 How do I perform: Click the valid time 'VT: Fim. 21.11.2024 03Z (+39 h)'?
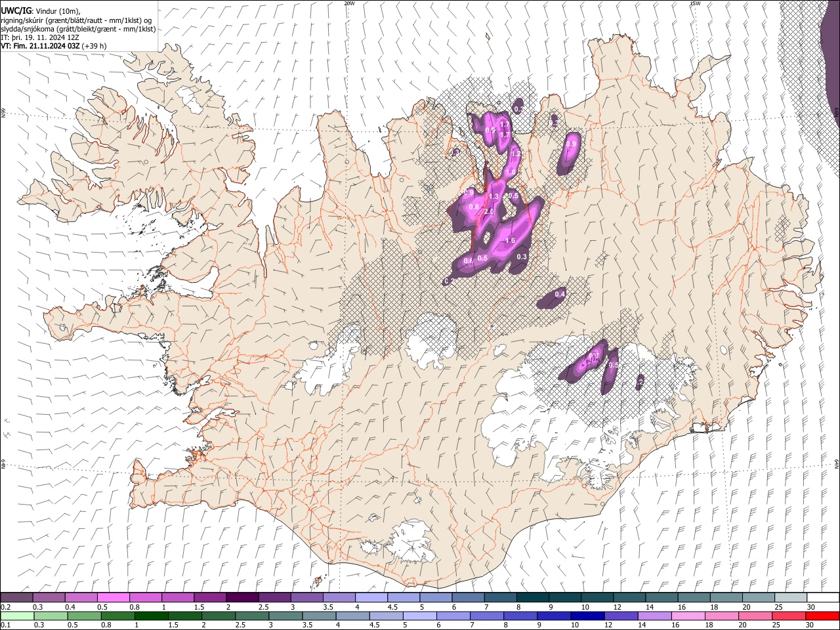[54, 46]
